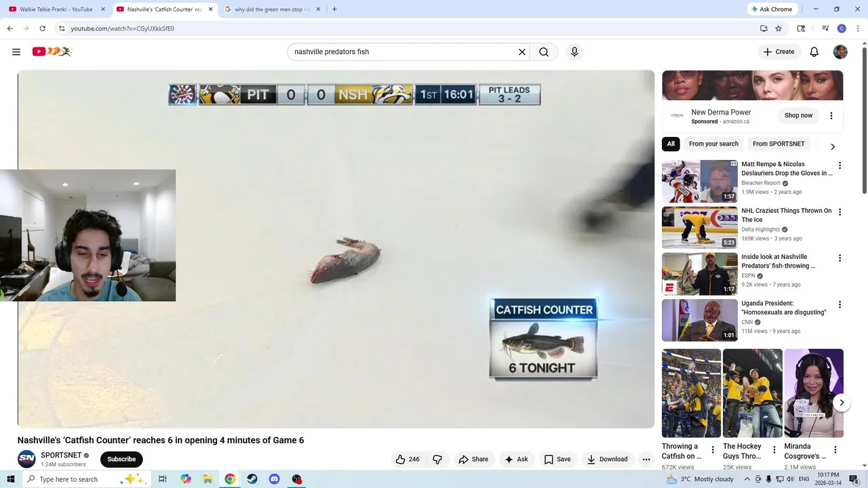Screen dimensions: 868x488
Task: Open options for Inside look at Nashville video
Action: (840, 258)
